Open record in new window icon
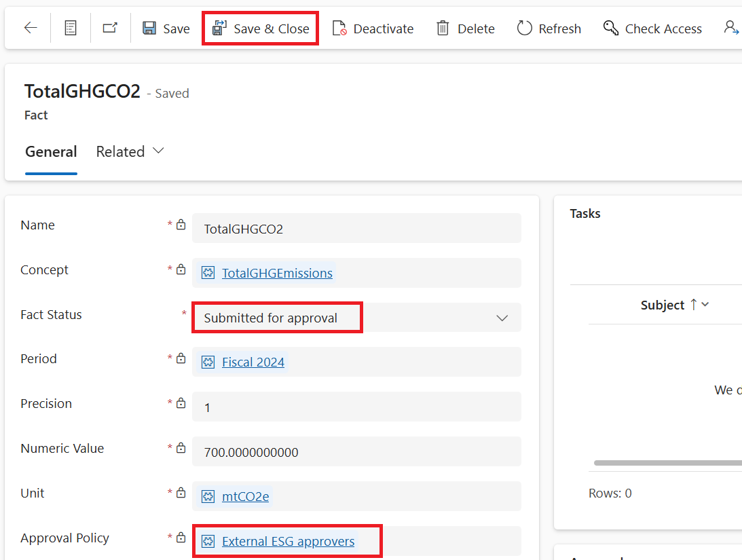This screenshot has width=742, height=560. point(110,28)
